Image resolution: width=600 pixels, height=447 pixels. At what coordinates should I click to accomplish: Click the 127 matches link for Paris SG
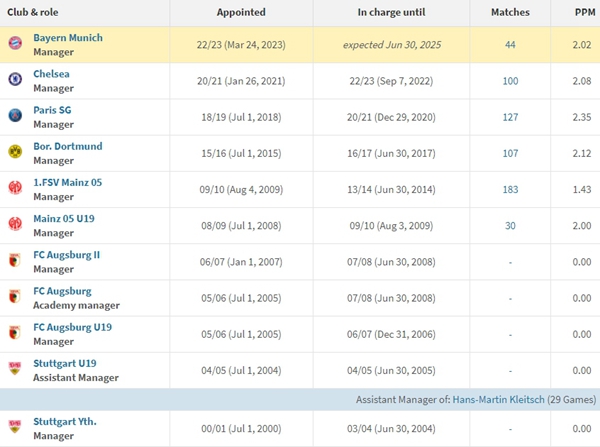[510, 117]
